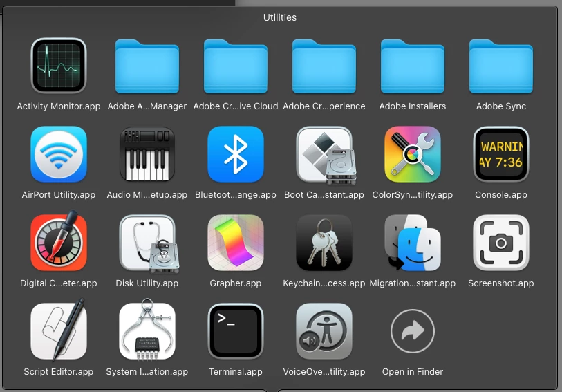Screen dimensions: 562x392
Task: Launch VoiceOver Utility accessibility icon
Action: click(324, 331)
